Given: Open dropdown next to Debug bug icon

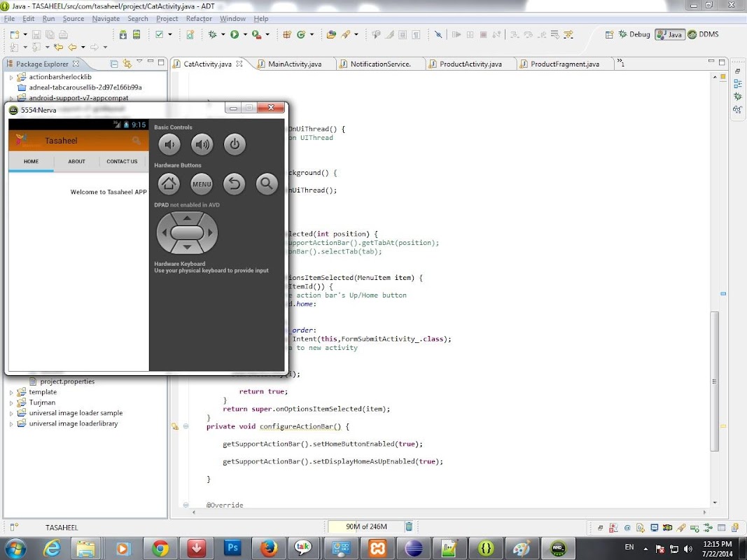Looking at the screenshot, I should pyautogui.click(x=223, y=34).
